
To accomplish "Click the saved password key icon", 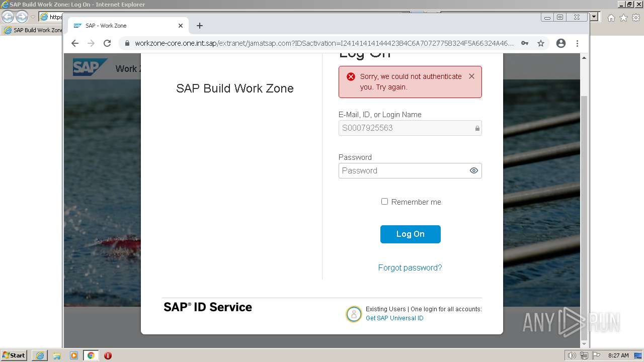I will pyautogui.click(x=525, y=43).
